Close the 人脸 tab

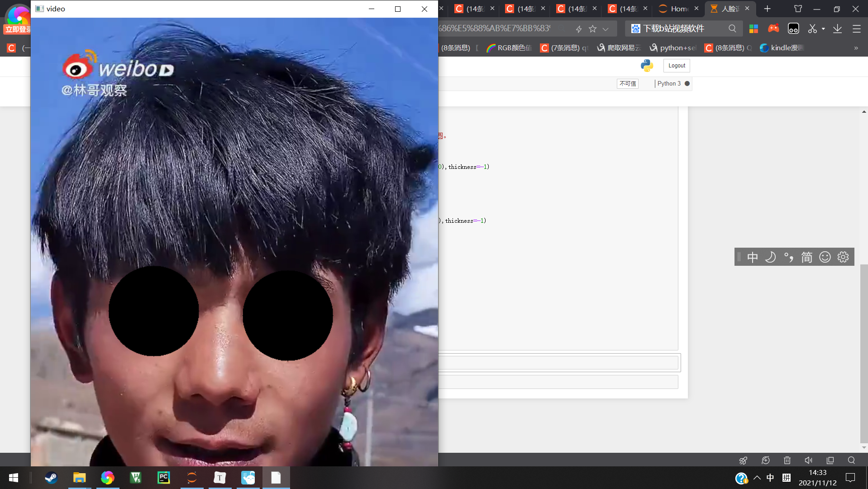point(747,8)
